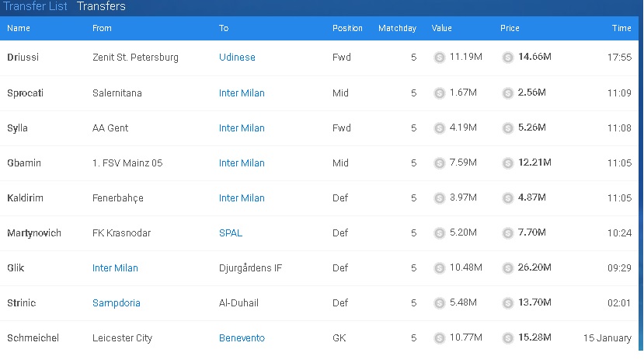The image size is (644, 360).
Task: Click value coin icon beside 10.77M
Action: (x=439, y=337)
